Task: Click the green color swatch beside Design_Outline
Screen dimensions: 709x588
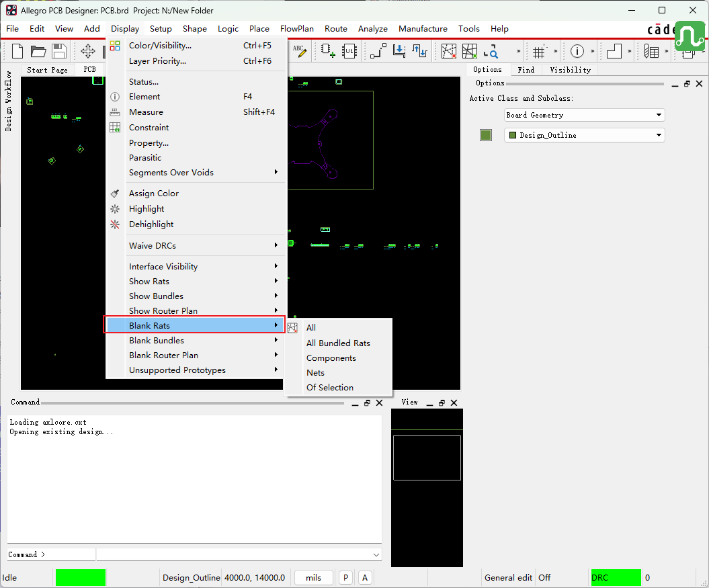Action: point(486,135)
